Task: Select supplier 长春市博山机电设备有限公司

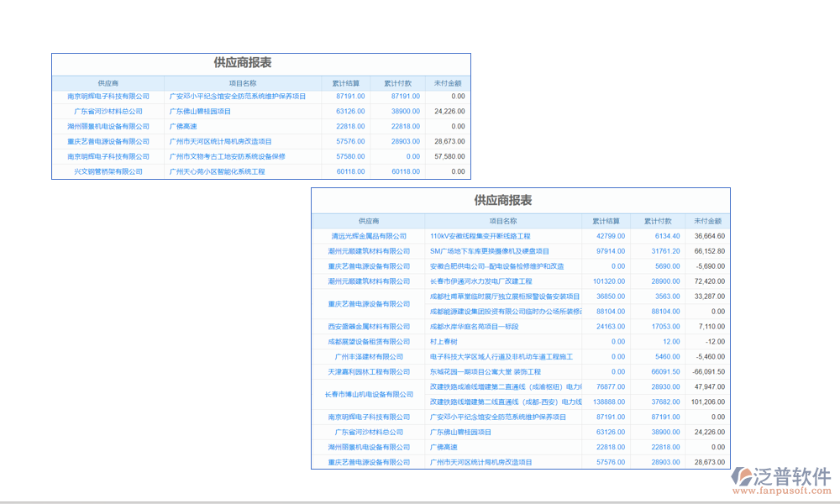Action: [x=371, y=395]
